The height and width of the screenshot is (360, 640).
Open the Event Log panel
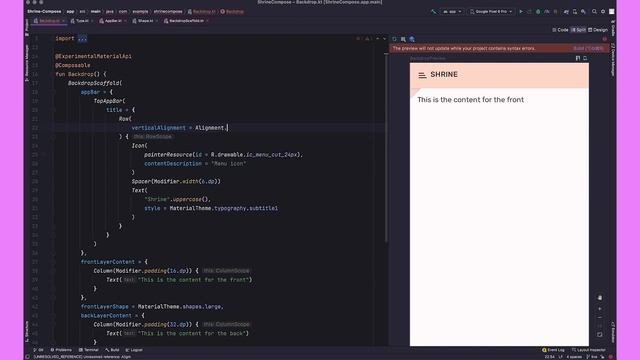coord(553,350)
